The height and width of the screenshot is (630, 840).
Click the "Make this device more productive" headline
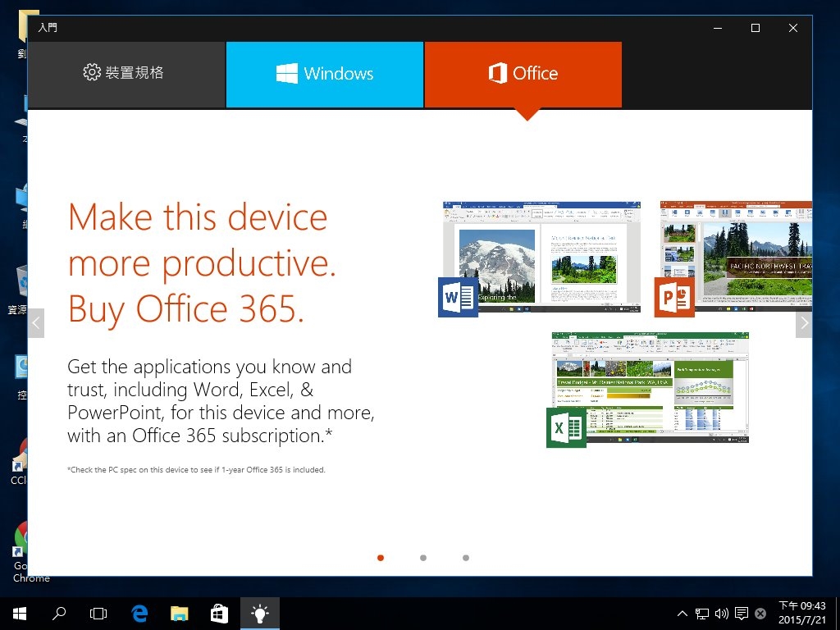(x=202, y=263)
